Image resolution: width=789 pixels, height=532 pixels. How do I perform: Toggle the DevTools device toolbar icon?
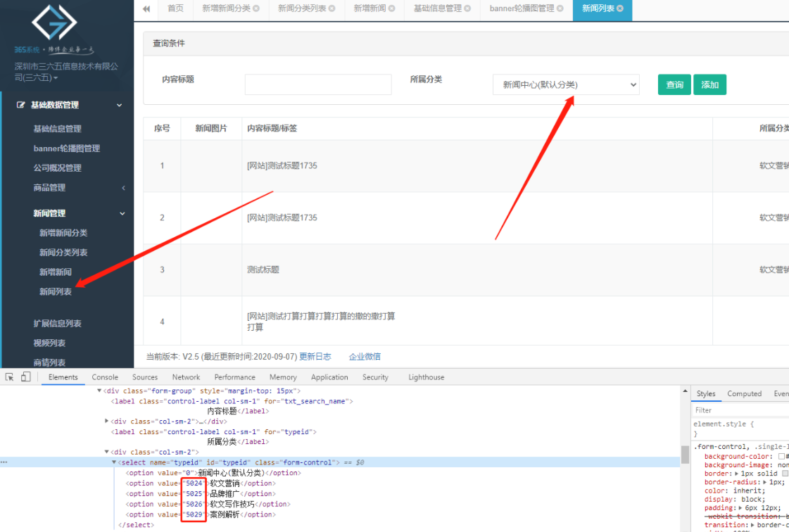coord(25,377)
